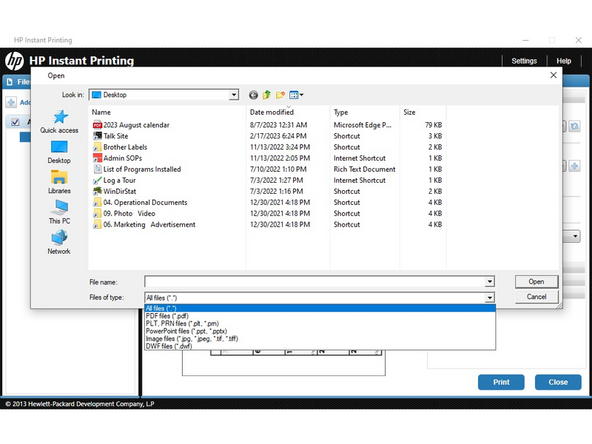Sort files by Name column header
Image resolution: width=592 pixels, height=444 pixels.
pos(167,112)
